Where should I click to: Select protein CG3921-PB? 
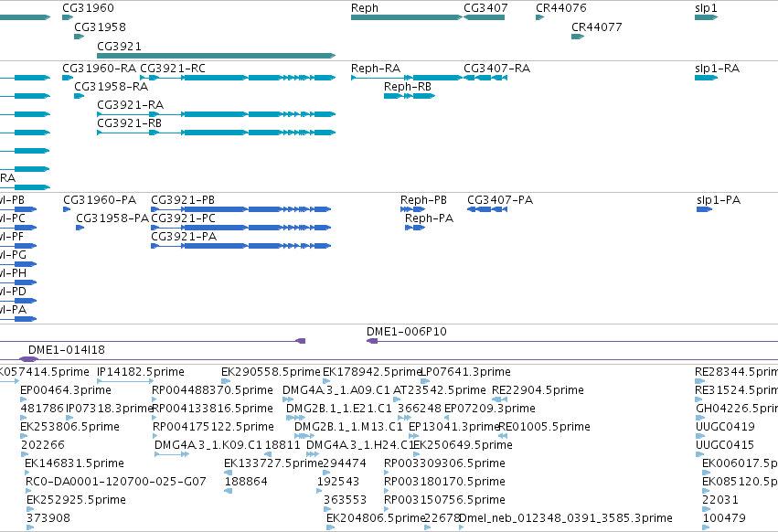point(241,209)
